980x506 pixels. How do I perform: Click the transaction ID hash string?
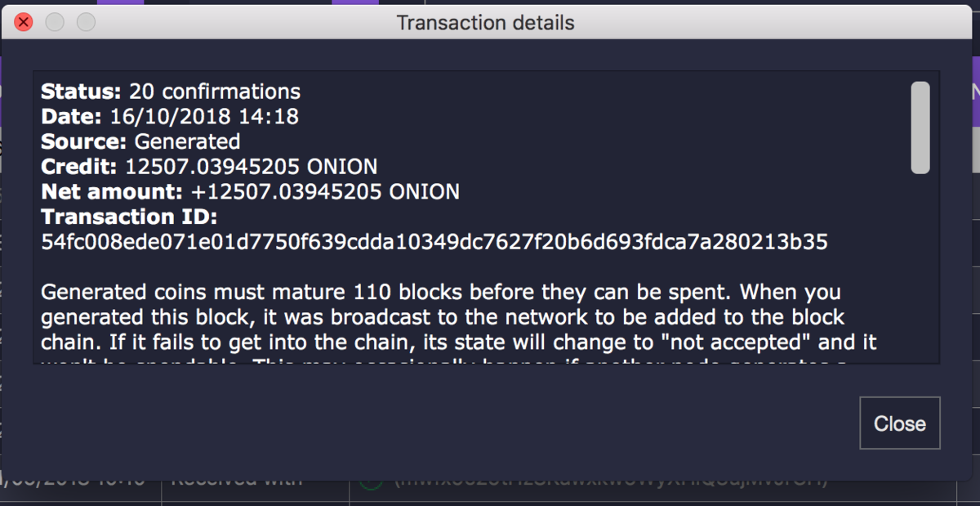434,242
